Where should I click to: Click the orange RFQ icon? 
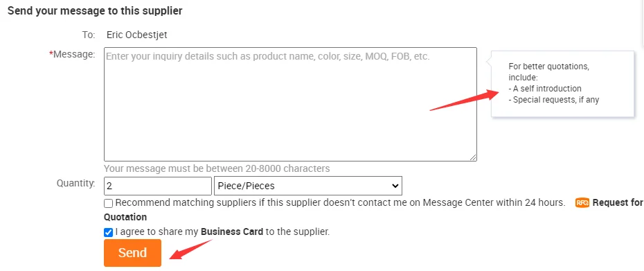pyautogui.click(x=582, y=203)
